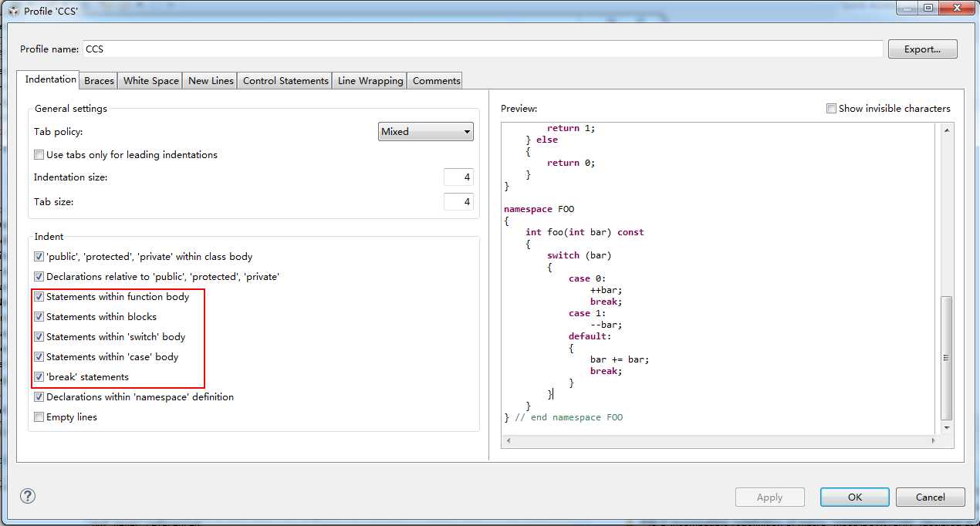Select the Control Statements tab
The width and height of the screenshot is (980, 526).
(286, 80)
